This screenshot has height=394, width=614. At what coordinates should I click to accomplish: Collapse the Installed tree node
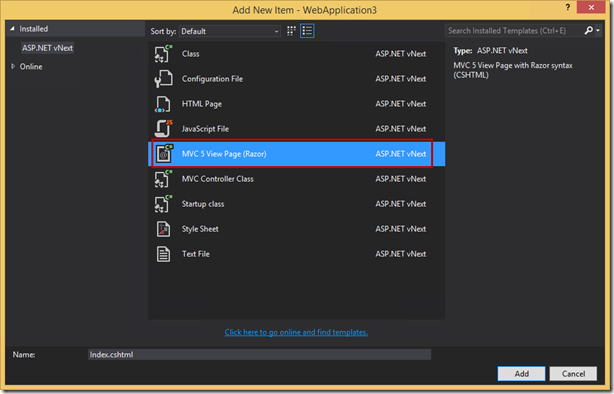coord(12,29)
